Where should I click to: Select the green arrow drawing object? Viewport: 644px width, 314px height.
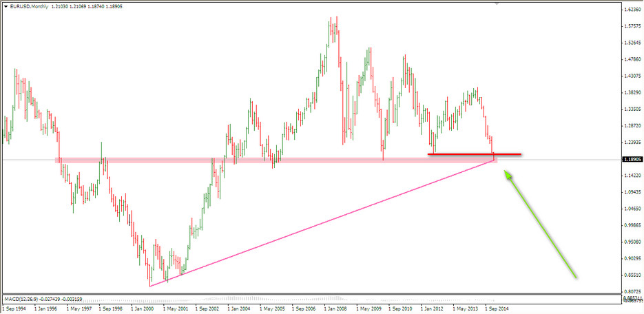click(x=541, y=226)
